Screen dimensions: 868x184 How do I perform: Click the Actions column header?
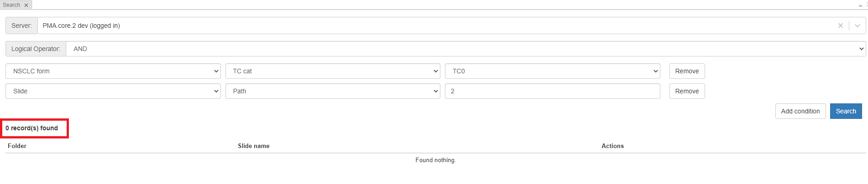click(x=612, y=146)
